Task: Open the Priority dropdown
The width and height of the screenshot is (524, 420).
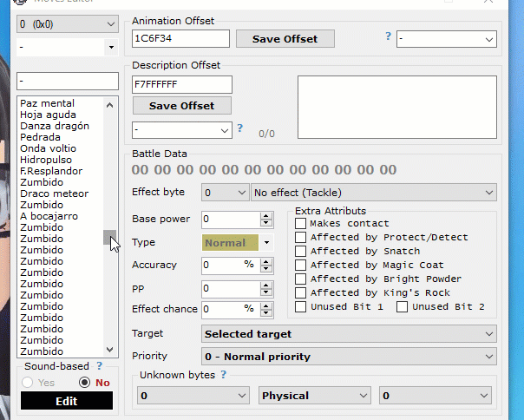Action: pos(349,357)
